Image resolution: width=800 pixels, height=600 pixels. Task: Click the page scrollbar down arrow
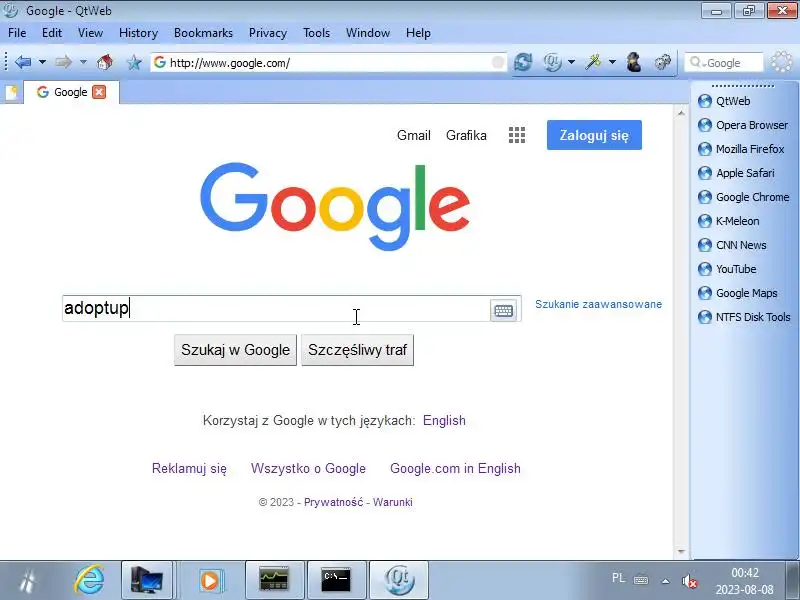pyautogui.click(x=681, y=552)
